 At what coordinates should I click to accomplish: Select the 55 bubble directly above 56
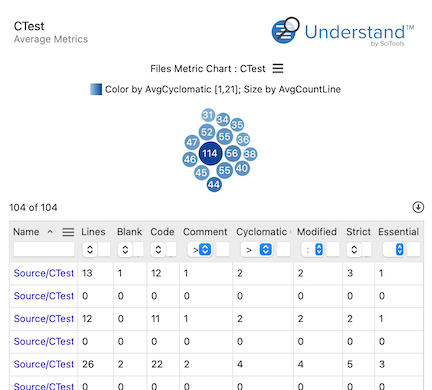224,136
